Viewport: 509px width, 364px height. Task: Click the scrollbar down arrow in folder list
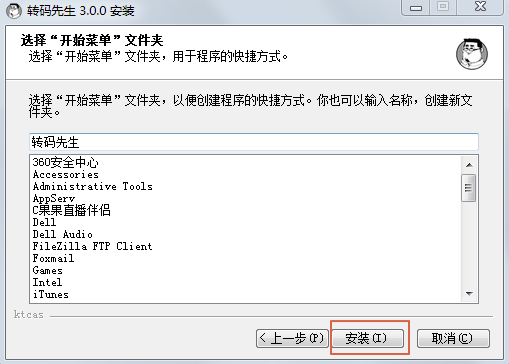(469, 294)
